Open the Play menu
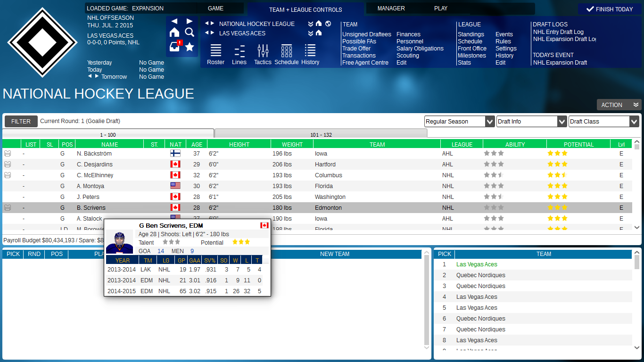 pyautogui.click(x=441, y=8)
